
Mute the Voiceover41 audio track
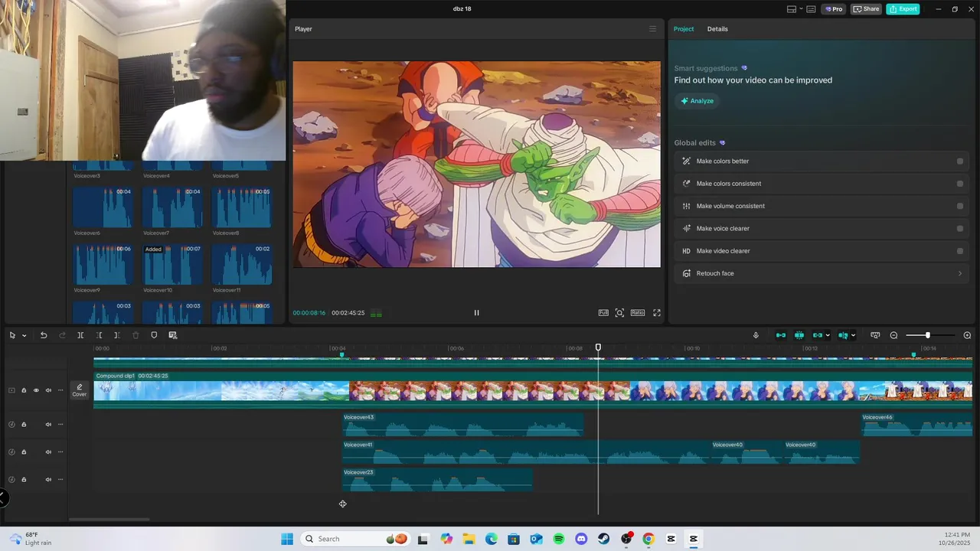pyautogui.click(x=48, y=452)
